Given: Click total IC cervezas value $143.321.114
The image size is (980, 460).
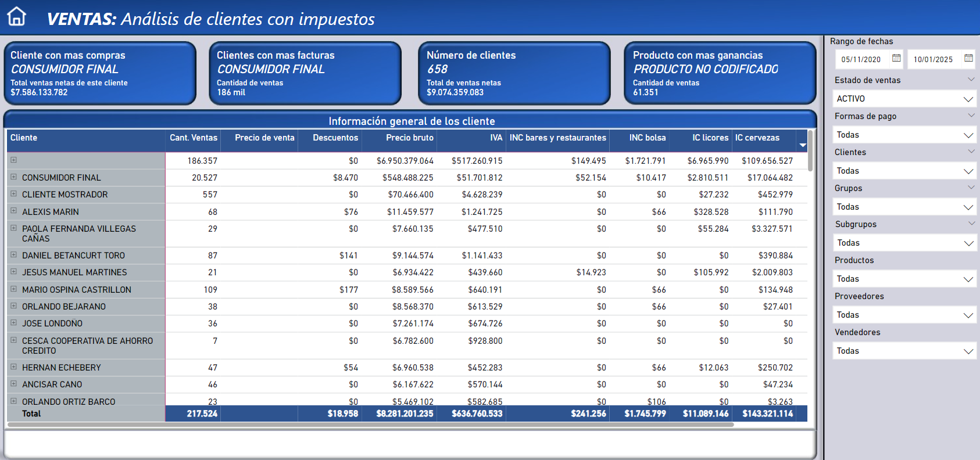Looking at the screenshot, I should point(767,414).
